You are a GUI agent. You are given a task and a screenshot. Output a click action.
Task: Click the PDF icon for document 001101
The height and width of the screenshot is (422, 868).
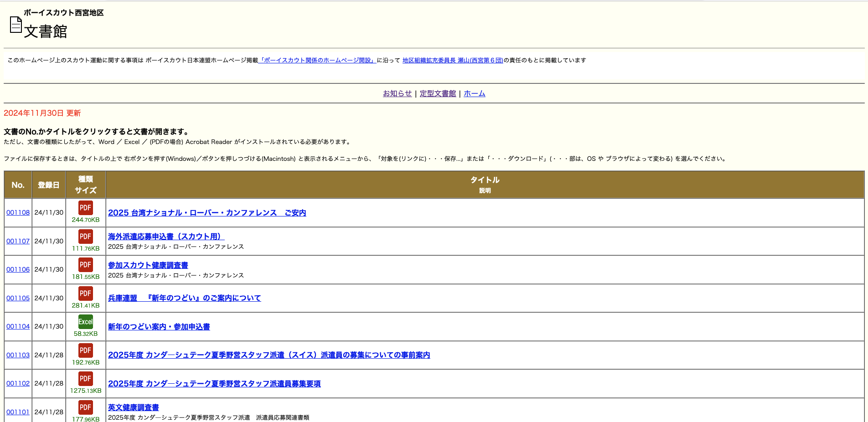[86, 407]
